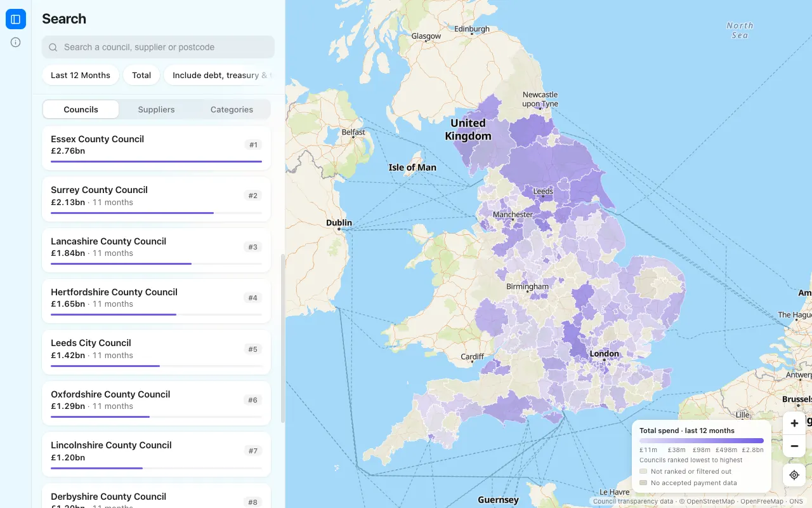Click the London label on the map
812x508 pixels.
click(605, 354)
